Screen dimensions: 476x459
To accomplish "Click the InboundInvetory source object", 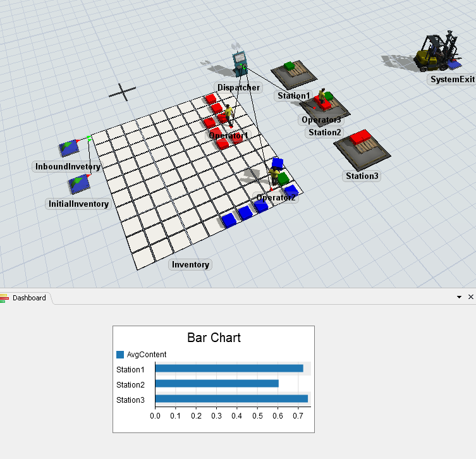I will click(69, 148).
